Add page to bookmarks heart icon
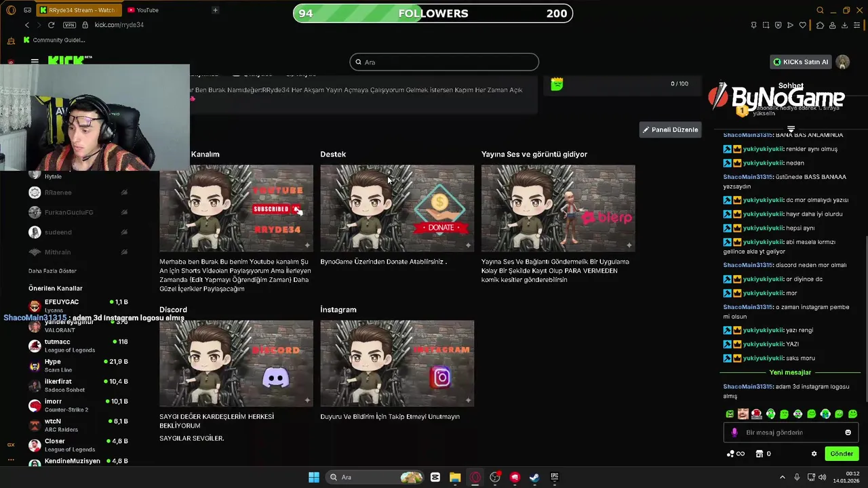Viewport: 868px width, 488px height. 803,25
